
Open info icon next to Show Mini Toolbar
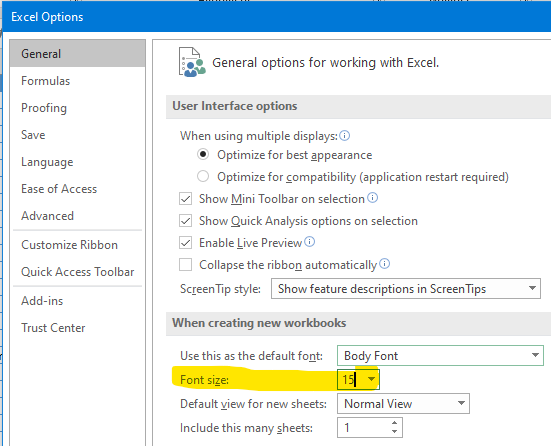point(372,198)
